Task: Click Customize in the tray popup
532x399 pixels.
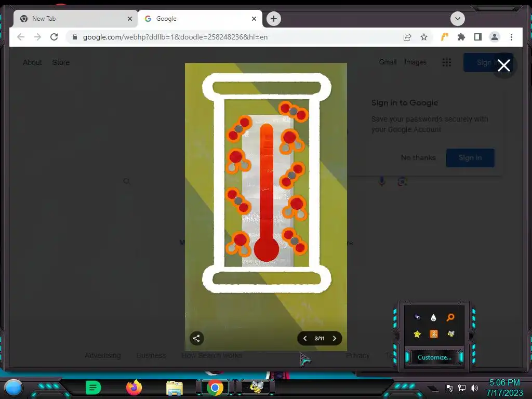Action: pos(434,357)
